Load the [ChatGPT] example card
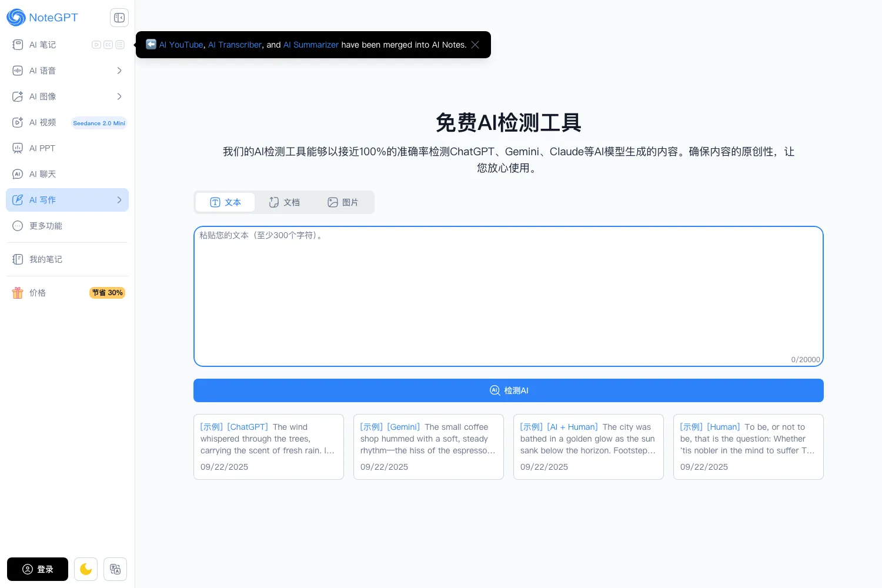The width and height of the screenshot is (882, 588). point(269,447)
